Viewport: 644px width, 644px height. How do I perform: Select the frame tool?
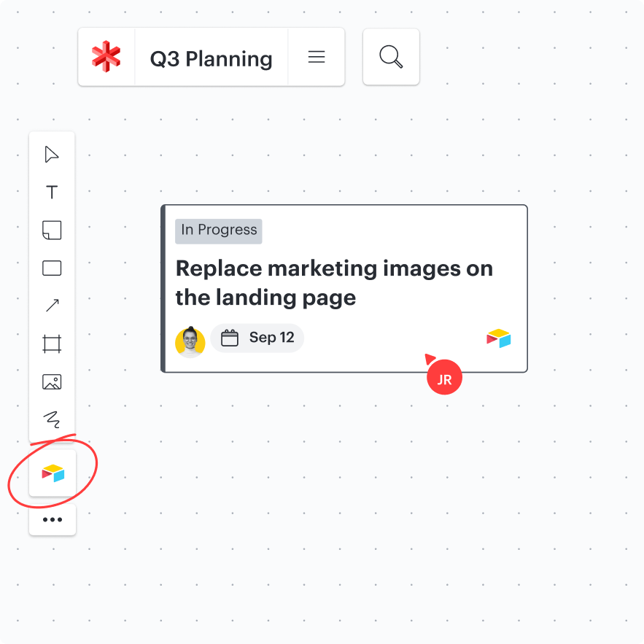pyautogui.click(x=52, y=344)
